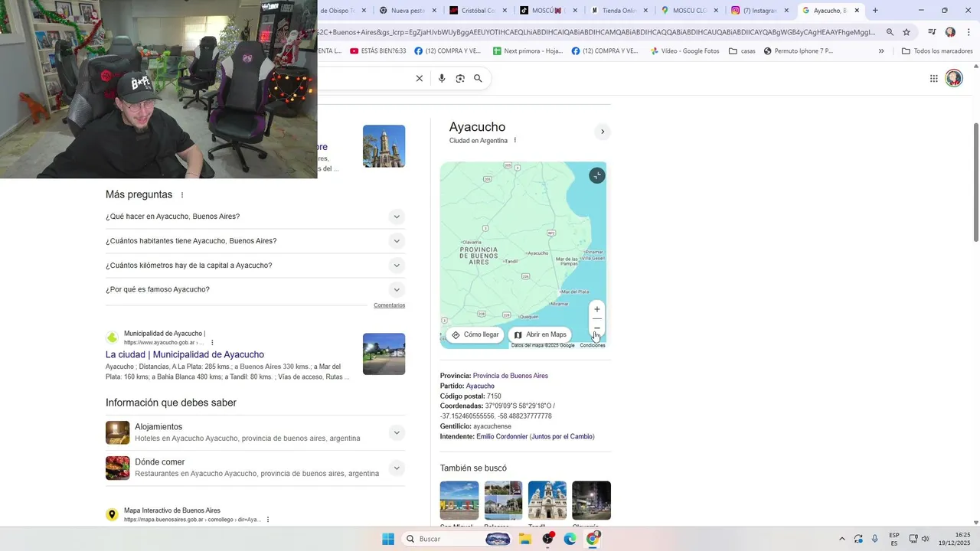The width and height of the screenshot is (980, 551).
Task: Click the microphone icon in the system tray
Action: tap(875, 539)
